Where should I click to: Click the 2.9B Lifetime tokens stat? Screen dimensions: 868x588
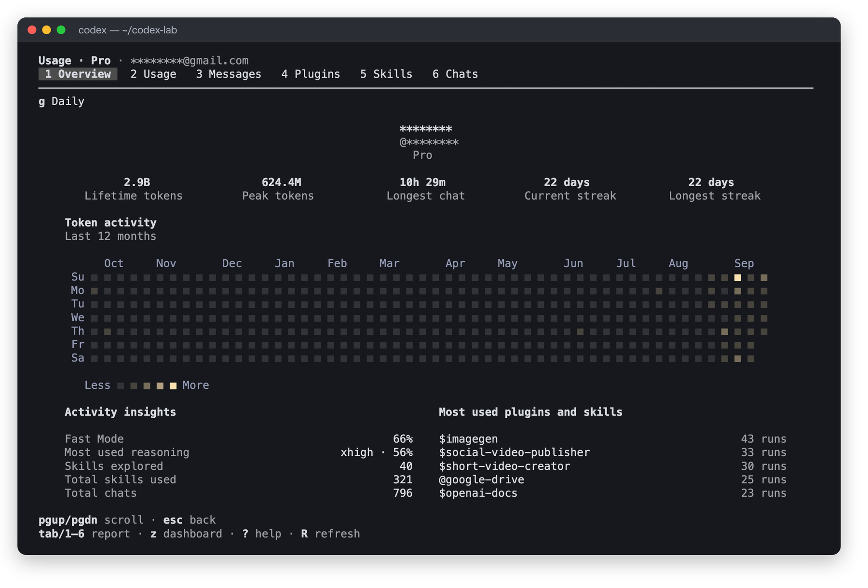point(134,189)
